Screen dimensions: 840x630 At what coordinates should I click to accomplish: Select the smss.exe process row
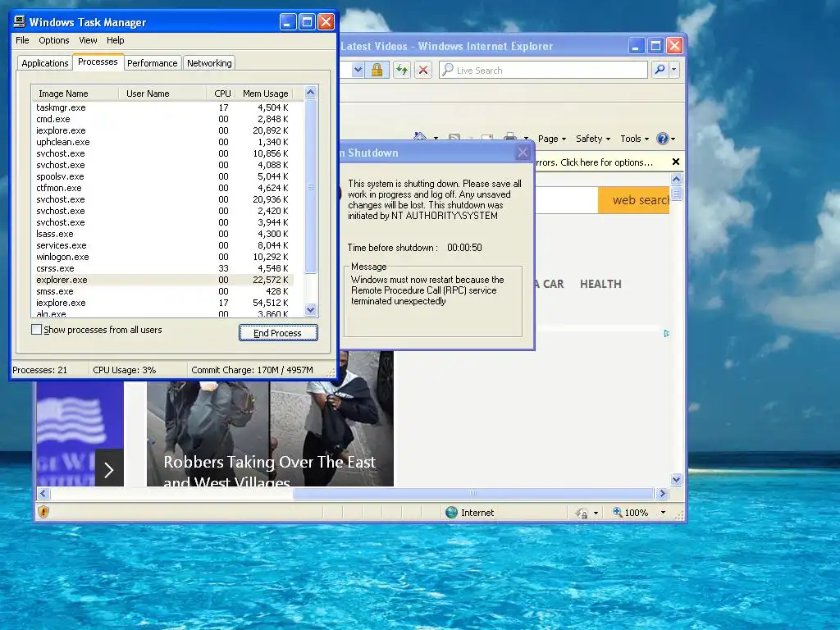pyautogui.click(x=163, y=291)
